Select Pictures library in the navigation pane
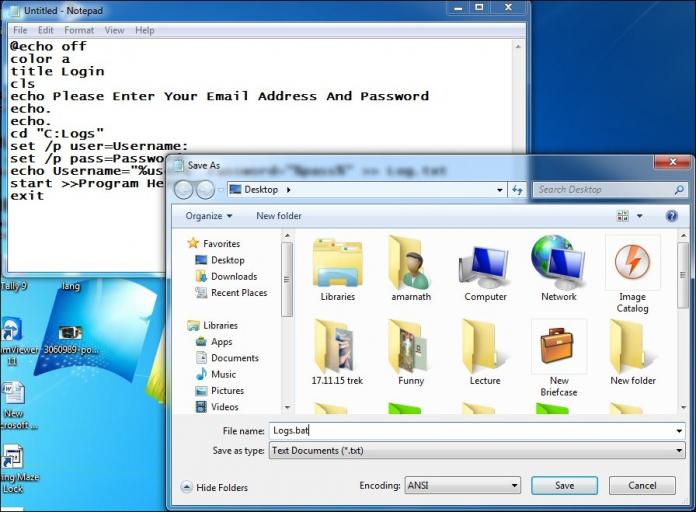Viewport: 696px width, 512px height. click(x=220, y=391)
